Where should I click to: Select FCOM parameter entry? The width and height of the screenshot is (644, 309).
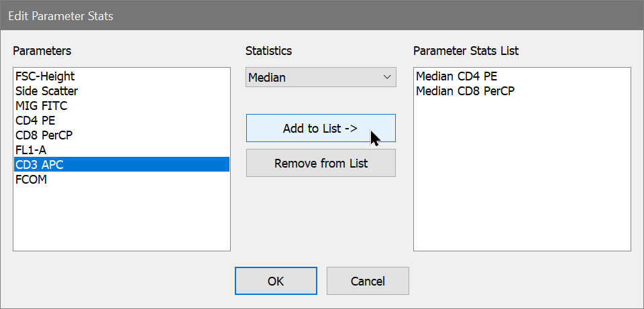pyautogui.click(x=31, y=180)
